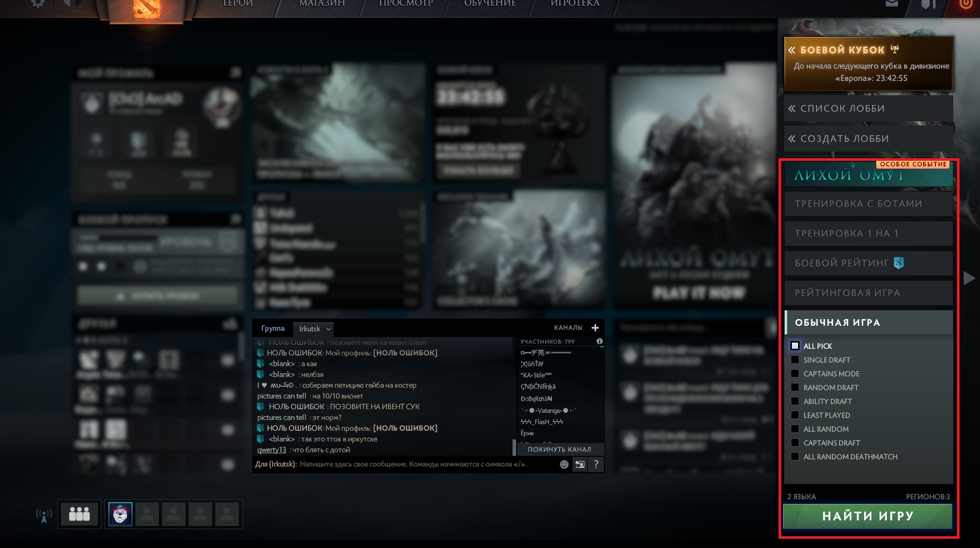Screen dimensions: 980x548
Task: Toggle the voice broadcast icon at bottom left
Action: click(44, 515)
